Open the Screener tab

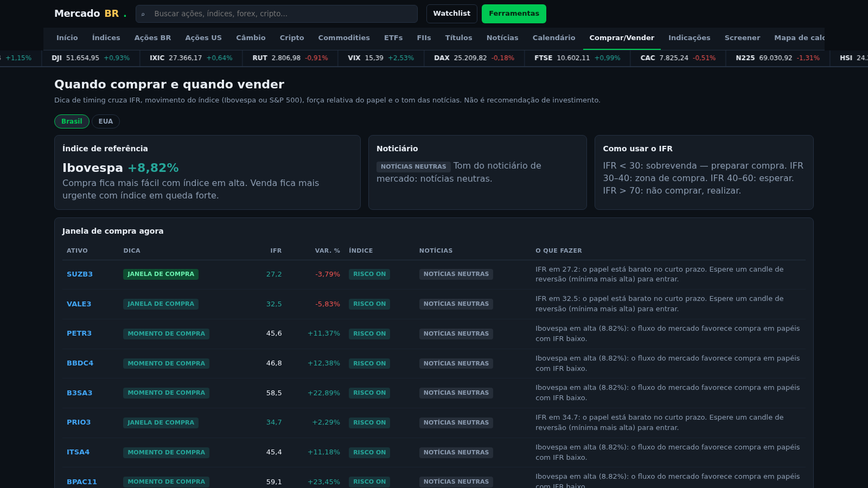tap(742, 38)
